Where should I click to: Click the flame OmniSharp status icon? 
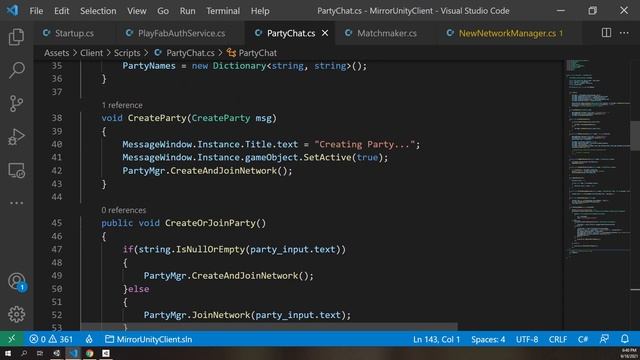[x=89, y=339]
